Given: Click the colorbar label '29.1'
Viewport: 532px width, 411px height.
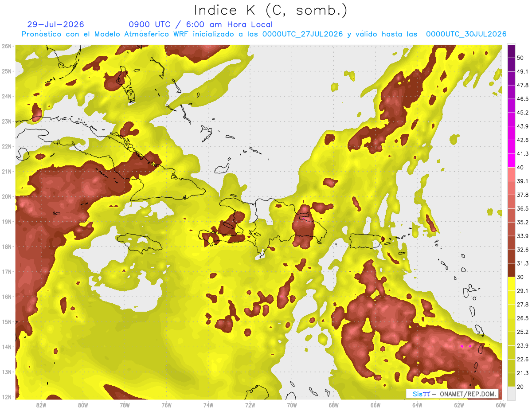Looking at the screenshot, I should 523,291.
